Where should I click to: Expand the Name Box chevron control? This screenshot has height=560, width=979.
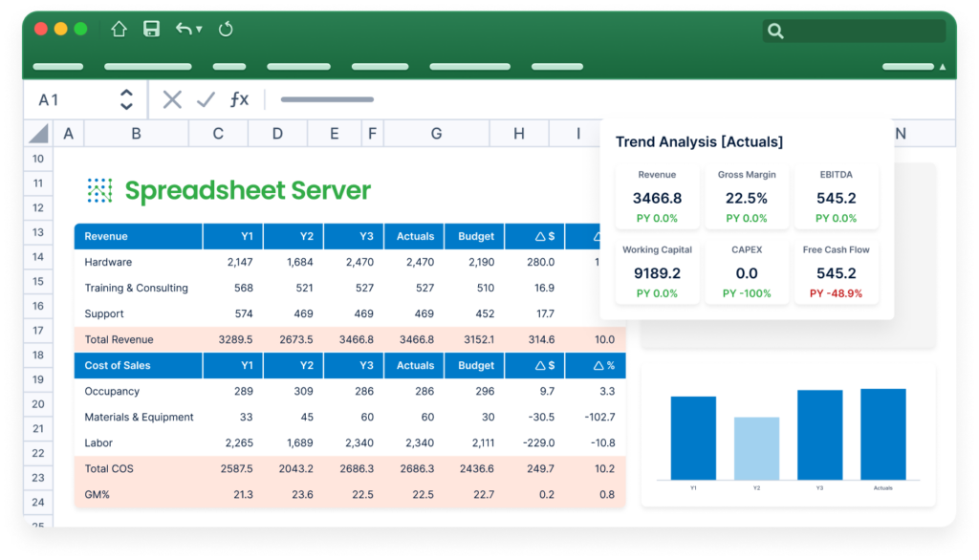pyautogui.click(x=126, y=99)
